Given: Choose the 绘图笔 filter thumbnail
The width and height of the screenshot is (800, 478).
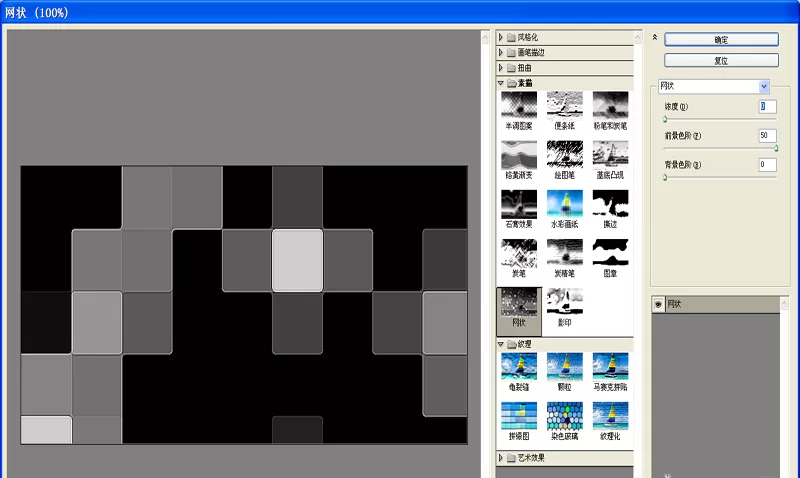Looking at the screenshot, I should [x=564, y=154].
